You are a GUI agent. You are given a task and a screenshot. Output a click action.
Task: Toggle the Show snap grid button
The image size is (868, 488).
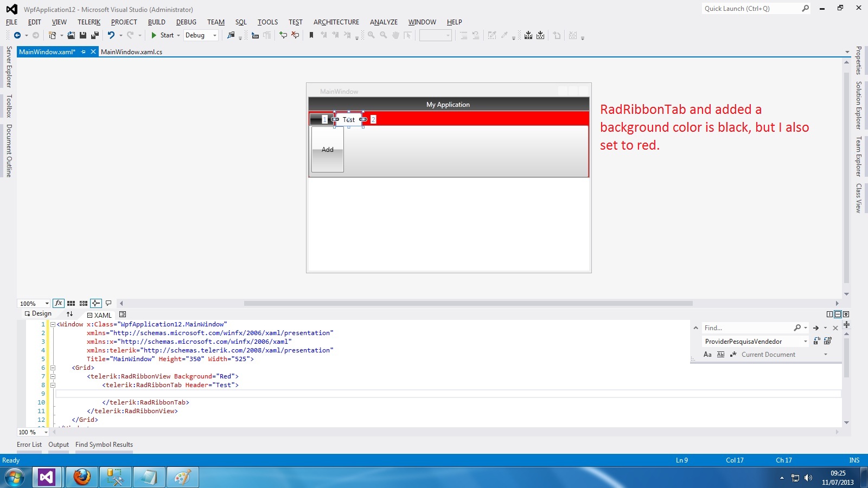tap(71, 303)
